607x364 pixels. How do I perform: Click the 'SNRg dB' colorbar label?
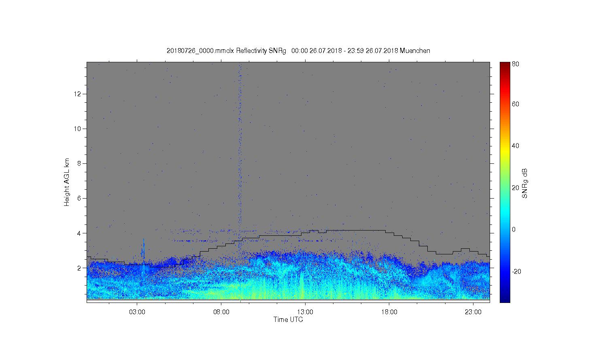coord(525,183)
